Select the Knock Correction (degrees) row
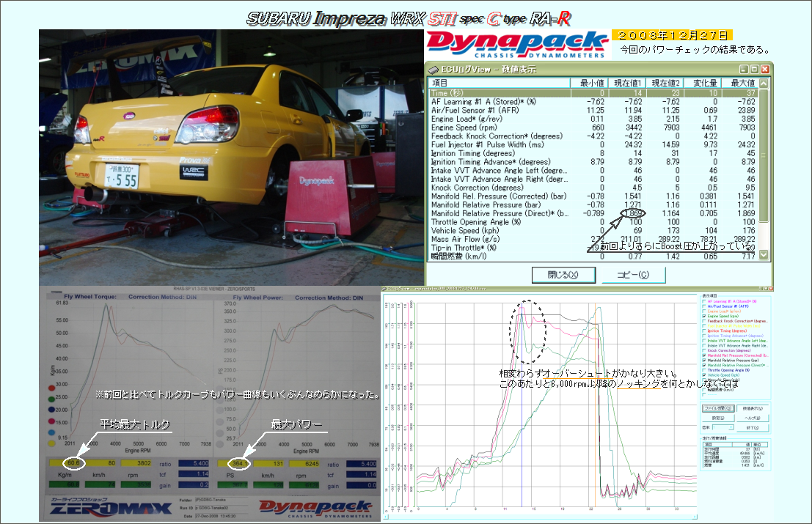The image size is (812, 524). 499,188
